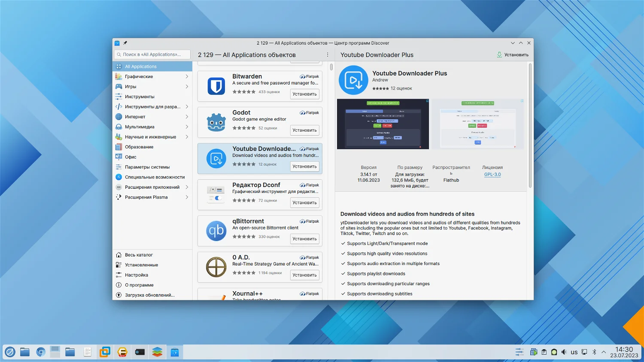Click the Godot robot app icon
644x362 pixels.
click(x=216, y=122)
